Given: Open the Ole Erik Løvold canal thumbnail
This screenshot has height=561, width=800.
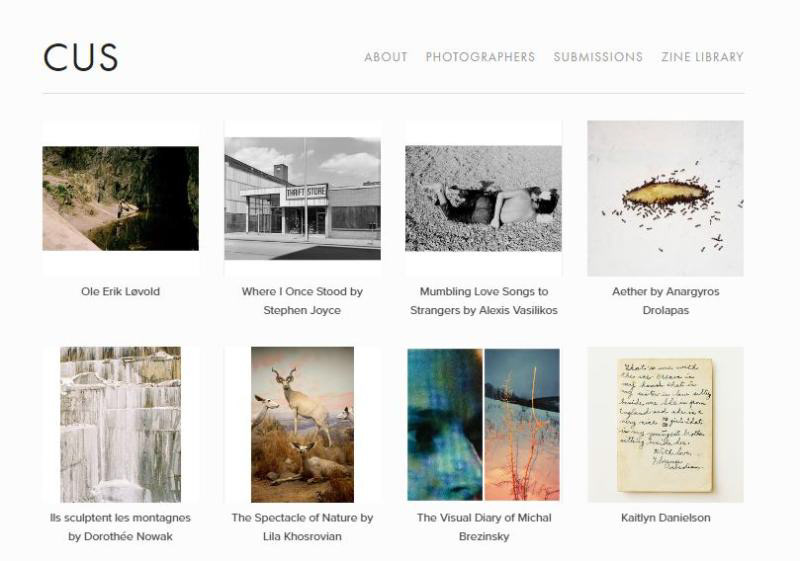Looking at the screenshot, I should (x=120, y=198).
